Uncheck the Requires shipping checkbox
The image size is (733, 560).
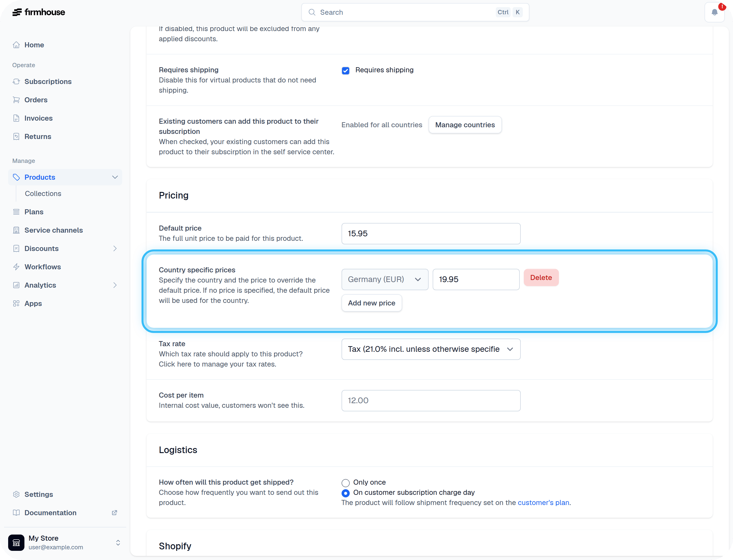346,71
